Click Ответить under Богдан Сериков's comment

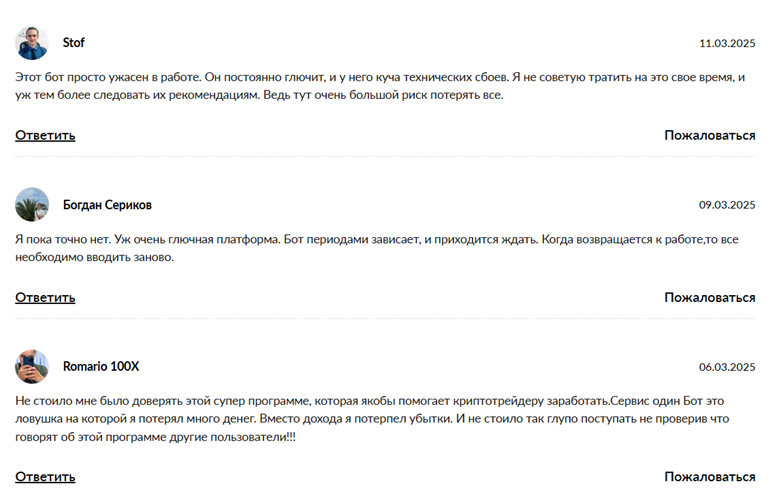tap(45, 297)
